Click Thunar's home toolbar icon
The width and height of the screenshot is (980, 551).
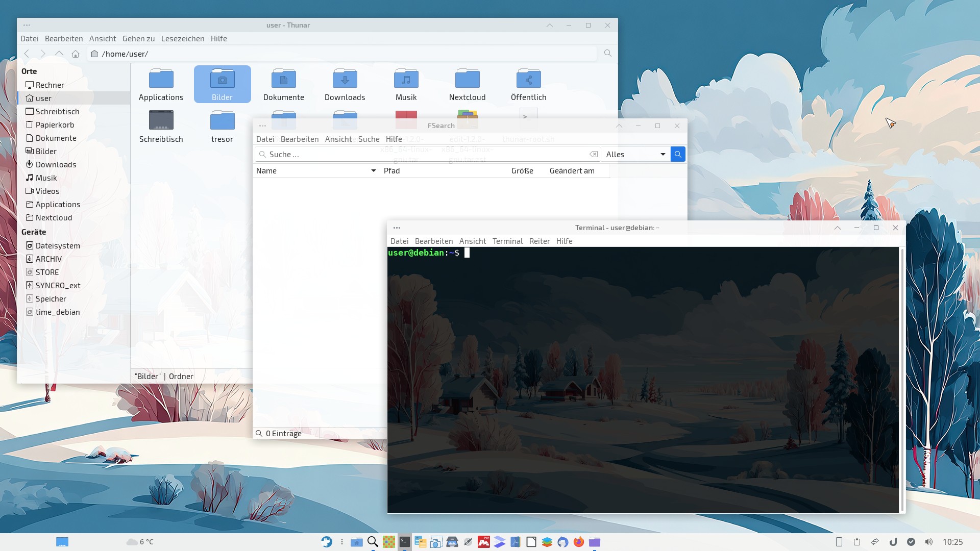(x=76, y=54)
